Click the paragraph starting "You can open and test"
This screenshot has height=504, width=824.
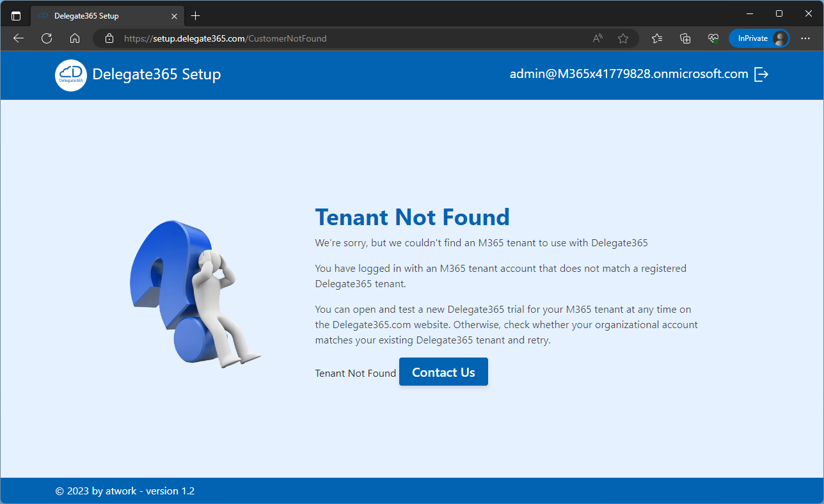point(507,325)
